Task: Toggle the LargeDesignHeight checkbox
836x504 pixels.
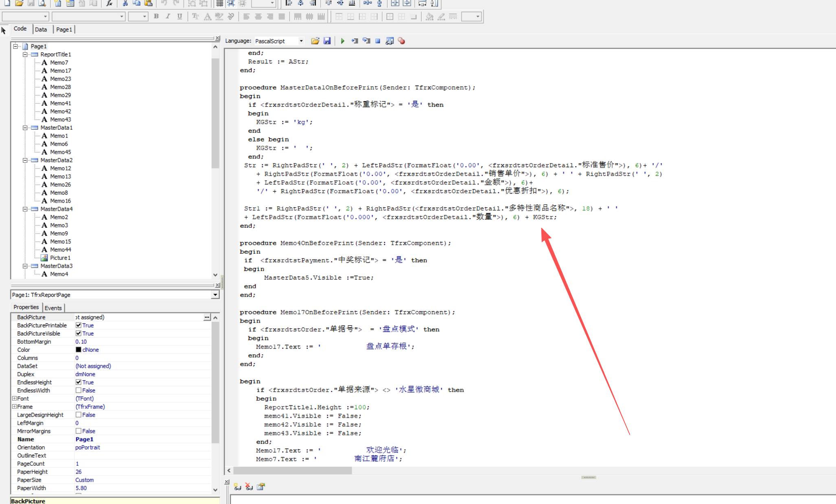Action: click(x=78, y=415)
